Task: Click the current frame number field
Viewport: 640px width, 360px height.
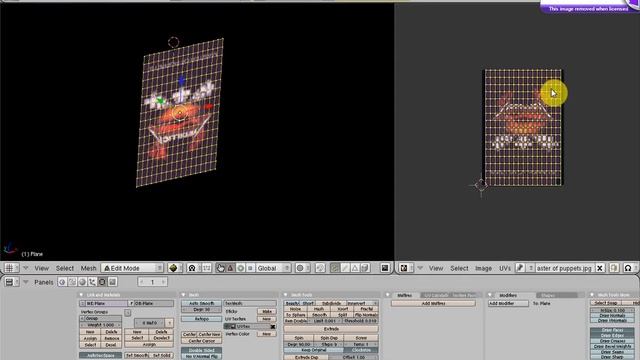Action: coord(152,282)
